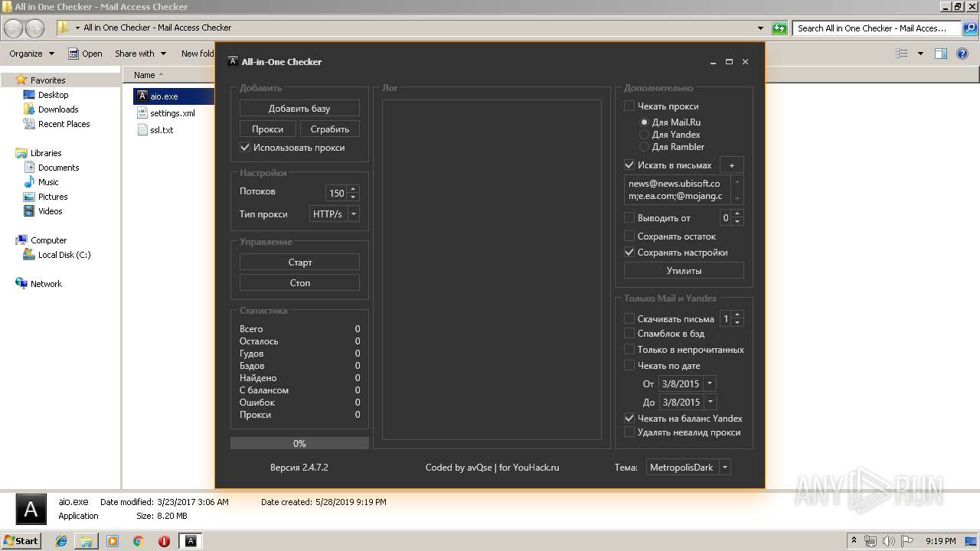Open the Videos library
The image size is (980, 551).
(x=50, y=211)
